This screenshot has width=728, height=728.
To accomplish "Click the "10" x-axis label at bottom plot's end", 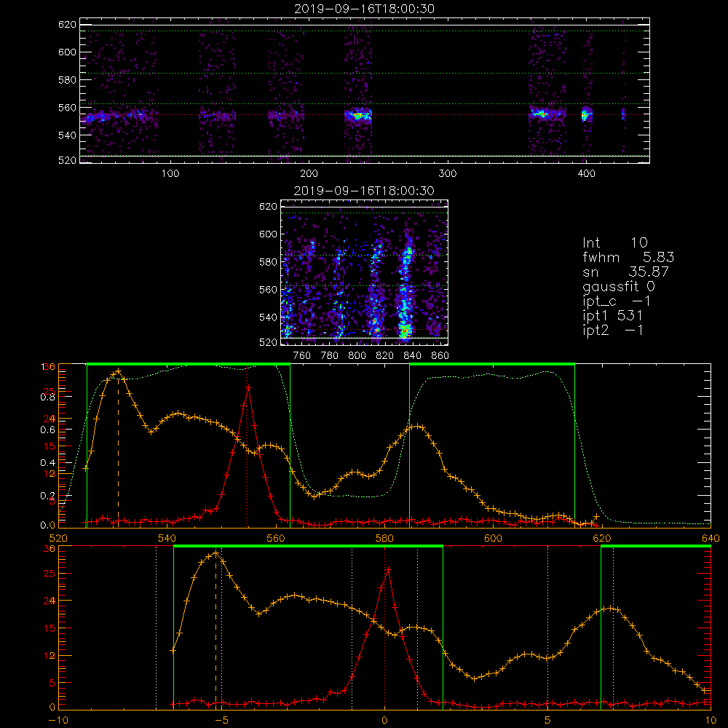I will click(711, 721).
